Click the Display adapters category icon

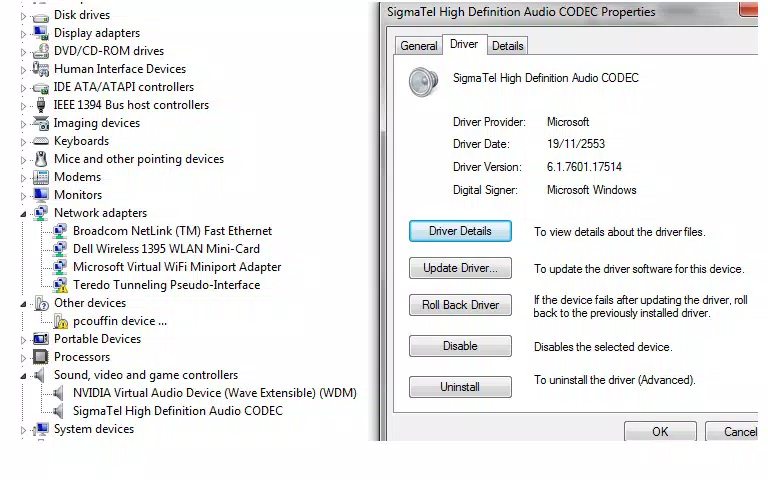coord(41,33)
